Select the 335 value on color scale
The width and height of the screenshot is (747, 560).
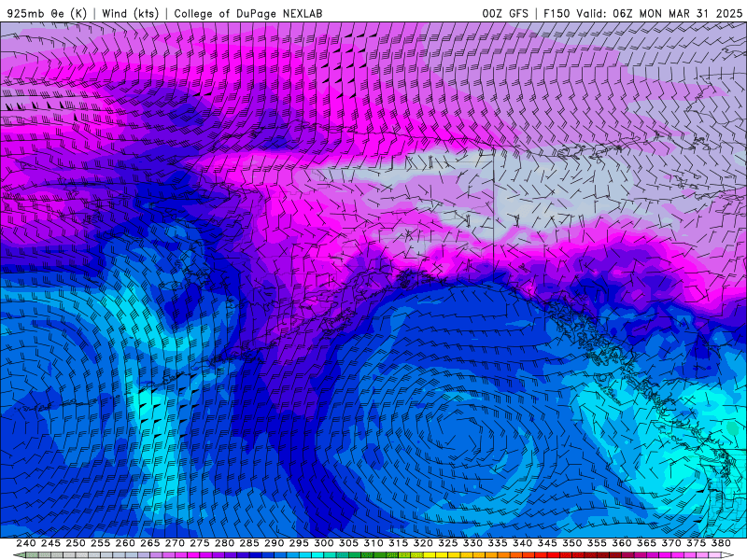[x=498, y=543]
